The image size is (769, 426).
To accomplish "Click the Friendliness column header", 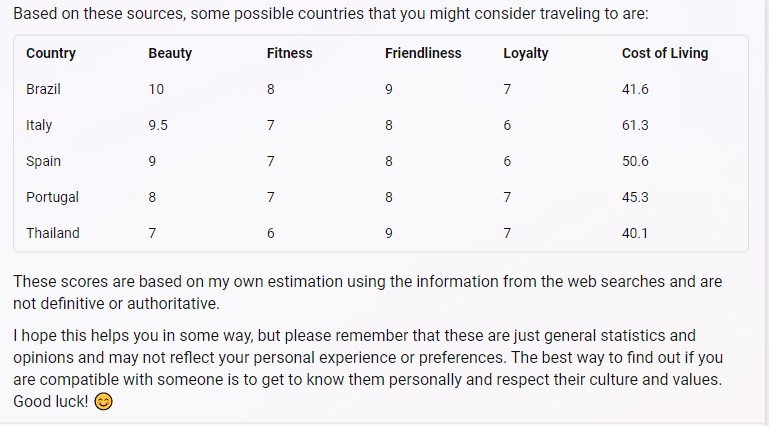I will coord(423,53).
